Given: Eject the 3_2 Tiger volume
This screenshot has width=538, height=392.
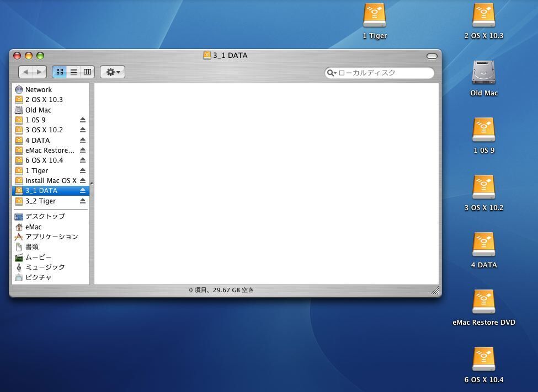Looking at the screenshot, I should click(83, 201).
